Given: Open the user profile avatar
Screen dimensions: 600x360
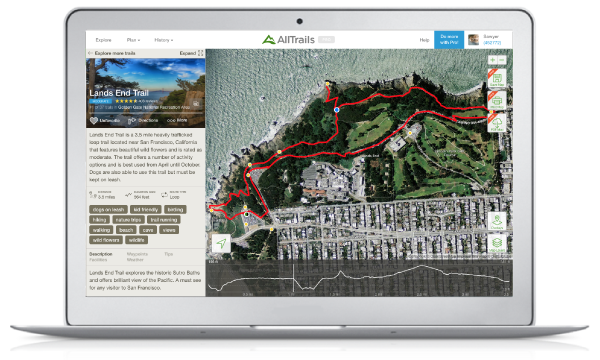Looking at the screenshot, I should coord(473,39).
